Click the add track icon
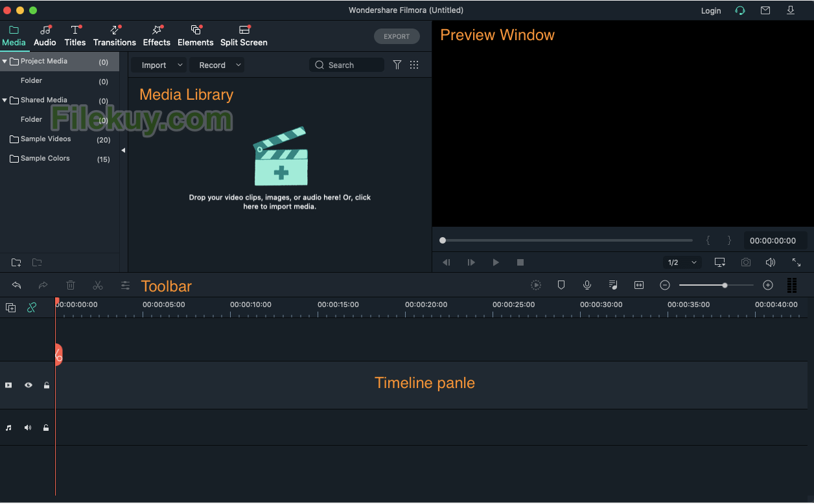 (11, 308)
